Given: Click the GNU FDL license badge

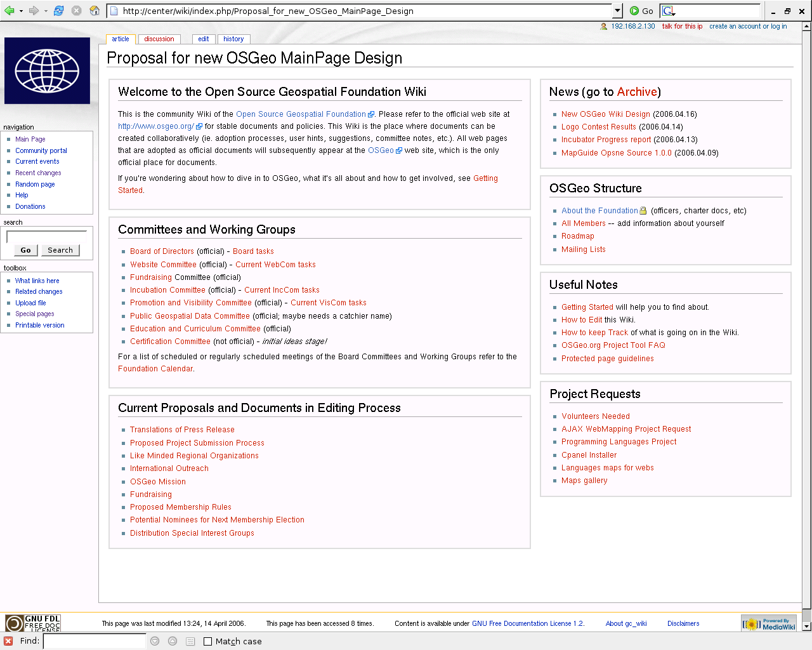Looking at the screenshot, I should 33,623.
